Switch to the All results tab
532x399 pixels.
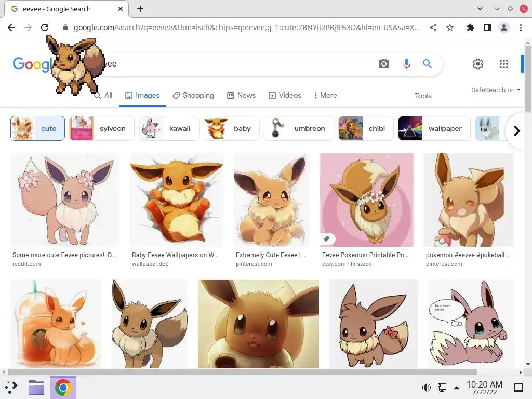click(x=103, y=96)
